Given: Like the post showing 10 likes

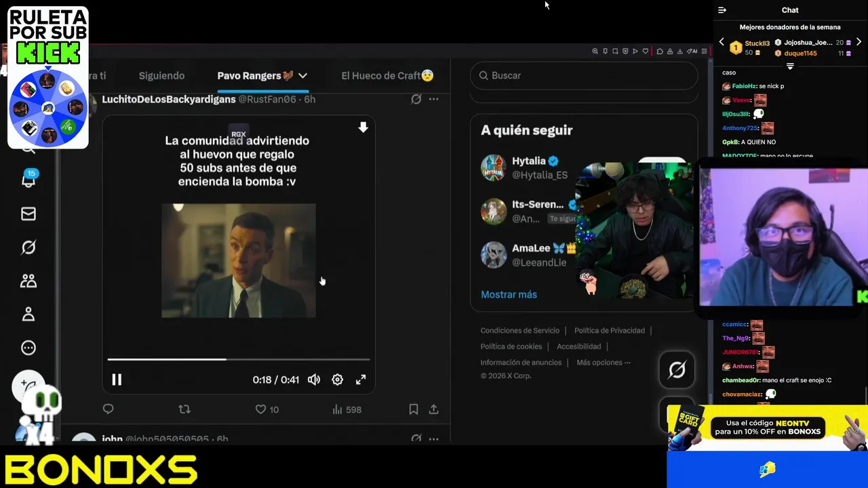Looking at the screenshot, I should pyautogui.click(x=267, y=409).
